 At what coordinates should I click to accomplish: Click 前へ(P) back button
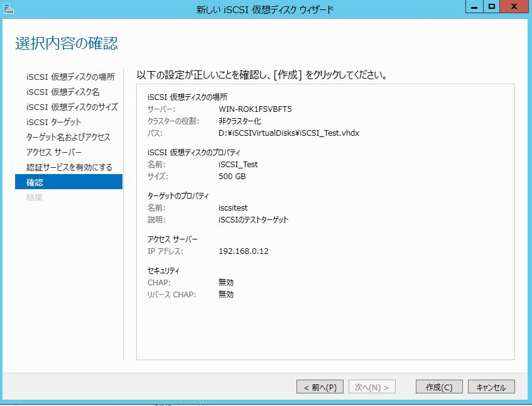click(320, 387)
